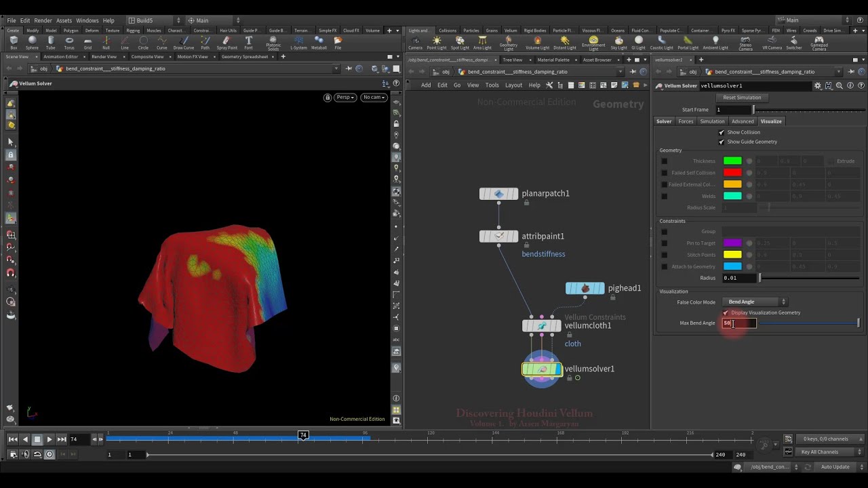Select the Grid shelf tool
The height and width of the screenshot is (488, 868).
87,43
